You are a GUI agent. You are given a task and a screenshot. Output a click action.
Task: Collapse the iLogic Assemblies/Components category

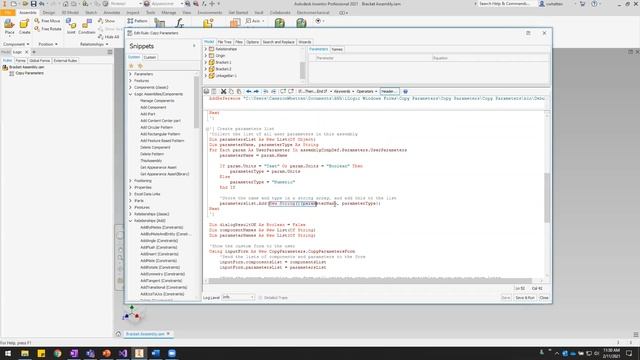131,94
